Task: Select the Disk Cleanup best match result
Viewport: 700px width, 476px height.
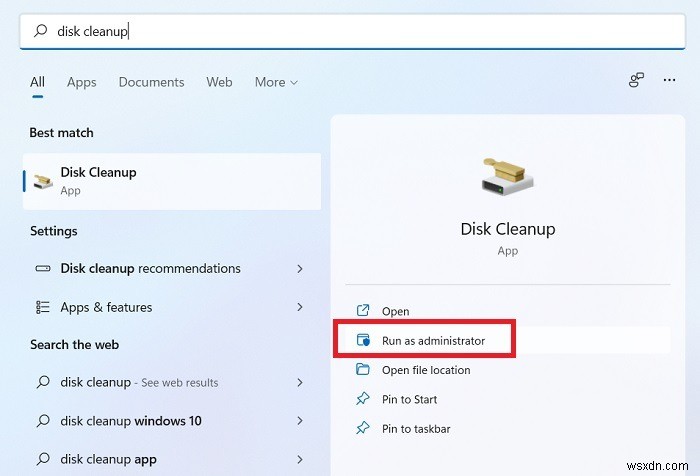Action: point(172,181)
